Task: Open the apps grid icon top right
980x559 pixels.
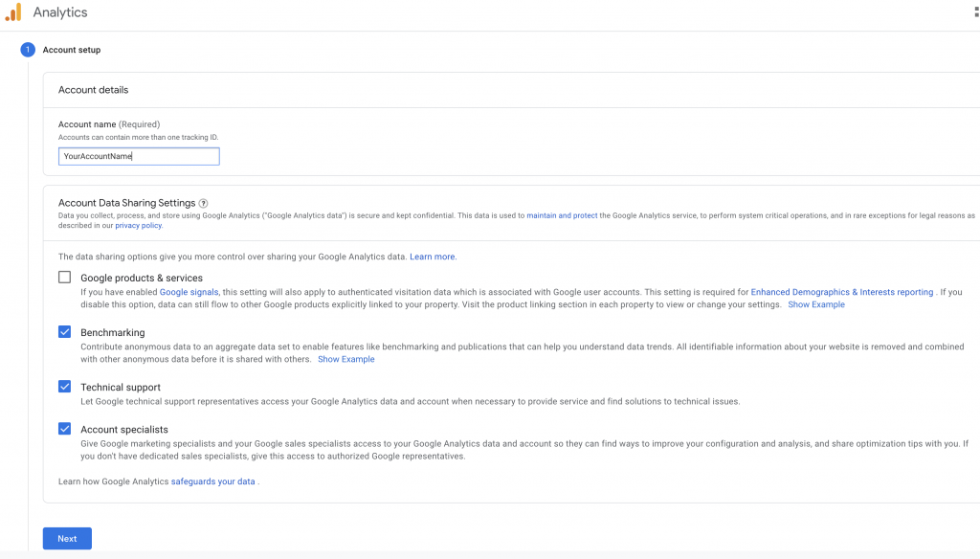Action: (x=977, y=9)
